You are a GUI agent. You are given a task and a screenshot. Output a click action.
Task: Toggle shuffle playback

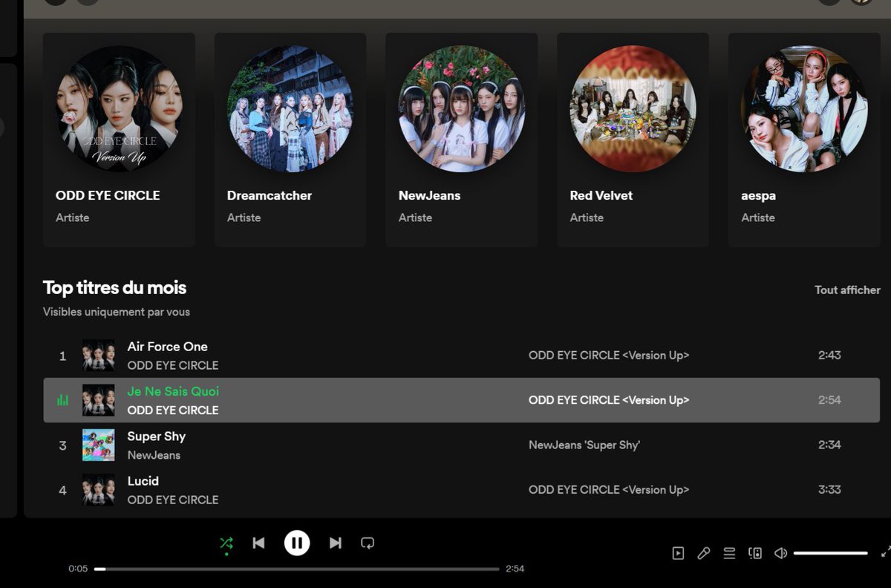point(226,543)
